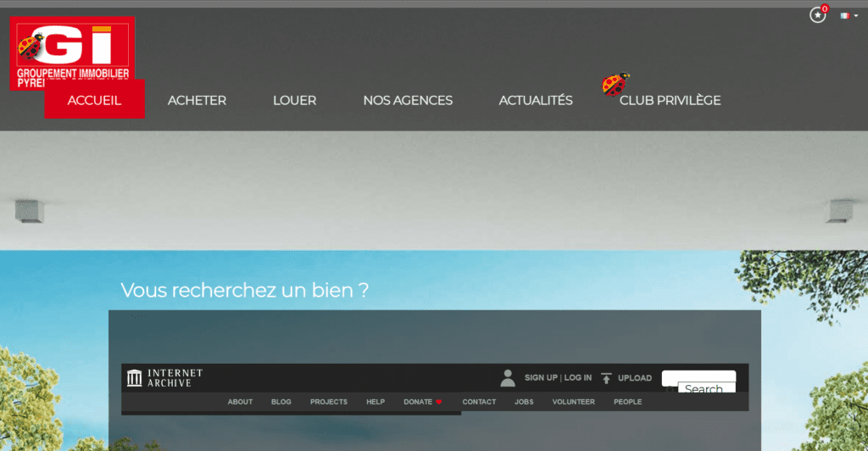Open the Blog link

281,402
